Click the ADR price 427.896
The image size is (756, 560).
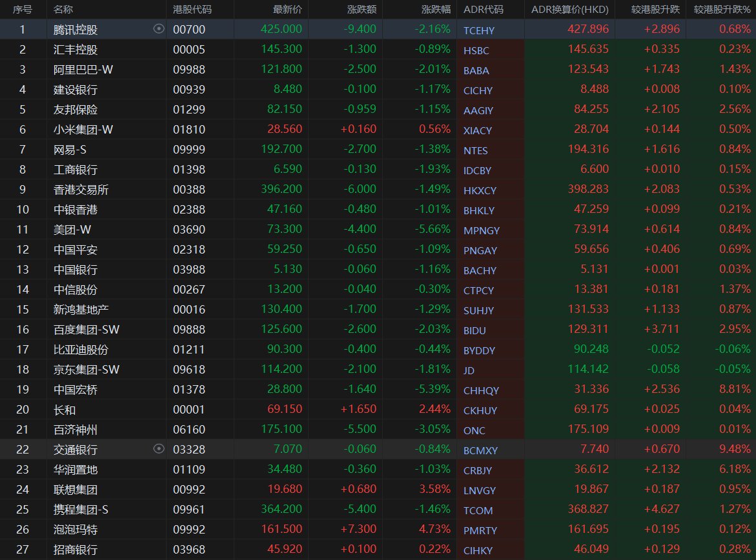[x=588, y=29]
